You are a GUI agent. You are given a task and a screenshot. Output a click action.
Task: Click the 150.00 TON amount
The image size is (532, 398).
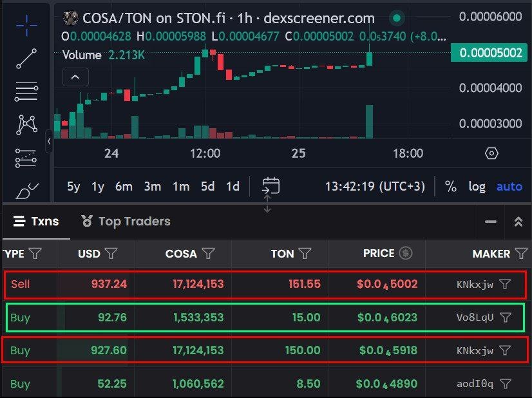coord(303,350)
